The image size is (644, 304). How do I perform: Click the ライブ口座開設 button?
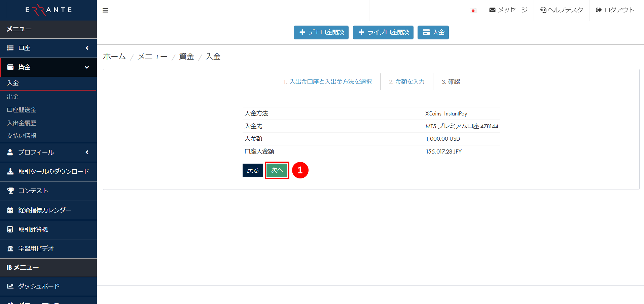tap(383, 32)
